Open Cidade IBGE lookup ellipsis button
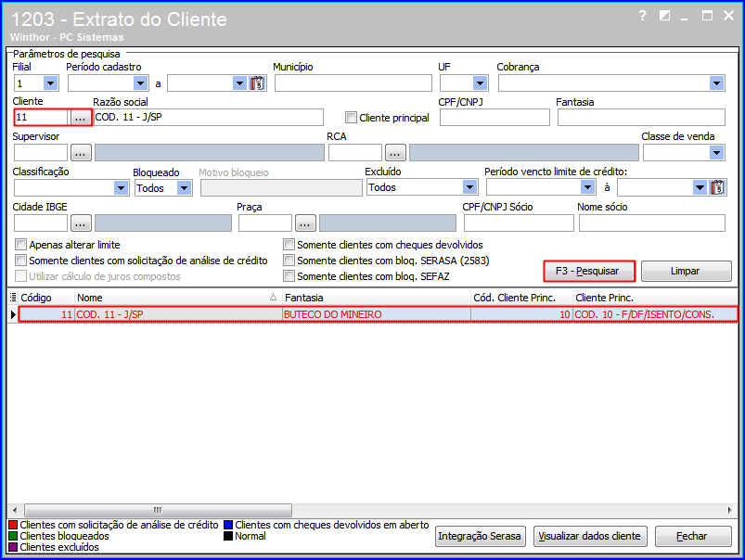 tap(81, 223)
